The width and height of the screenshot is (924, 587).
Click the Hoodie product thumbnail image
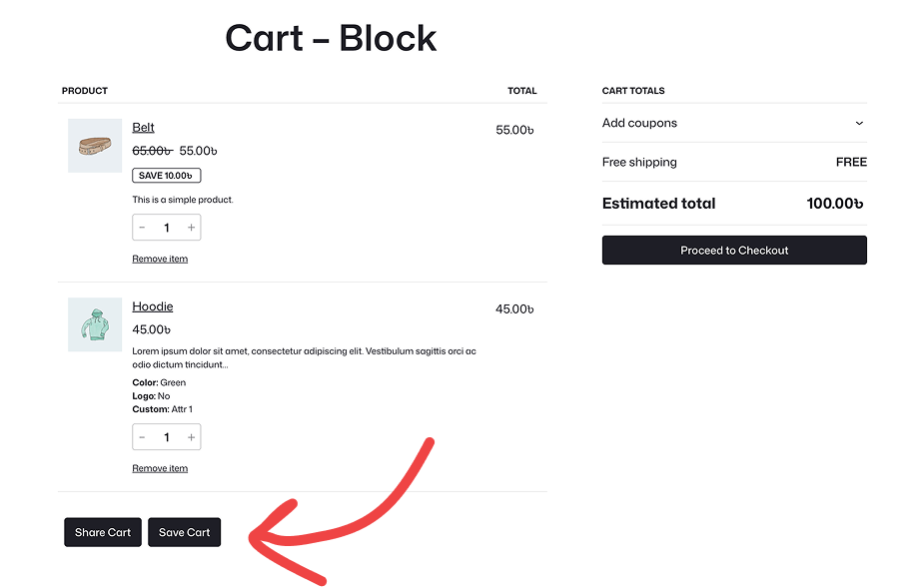94,323
